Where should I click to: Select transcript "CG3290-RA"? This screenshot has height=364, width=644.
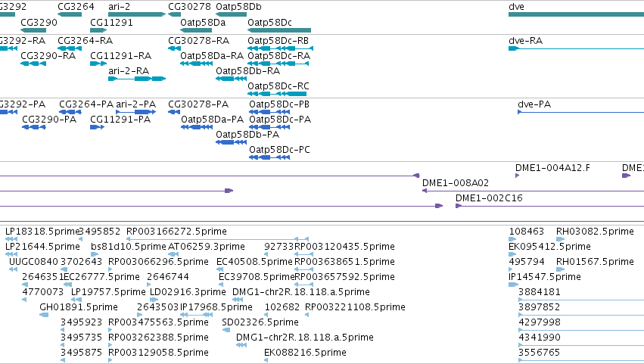(x=48, y=55)
